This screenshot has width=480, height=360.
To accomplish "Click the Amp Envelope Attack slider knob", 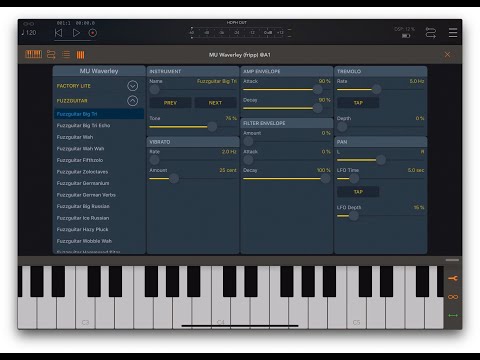I will click(318, 89).
